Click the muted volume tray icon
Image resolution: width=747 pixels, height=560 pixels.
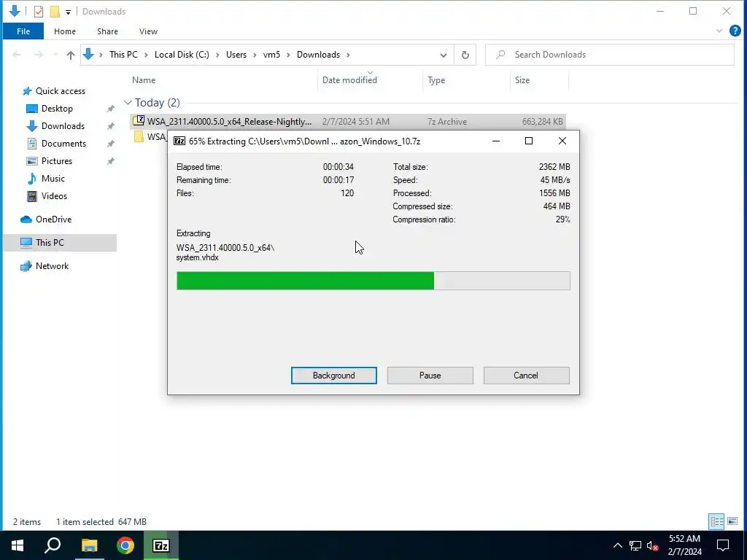(652, 545)
